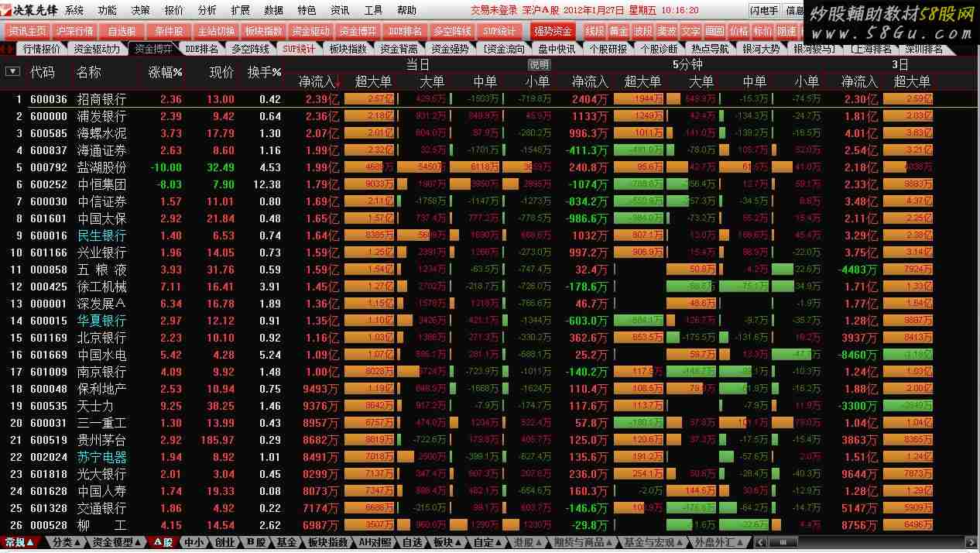
Task: Select the 盐湖股份 stock row name
Action: tap(101, 167)
